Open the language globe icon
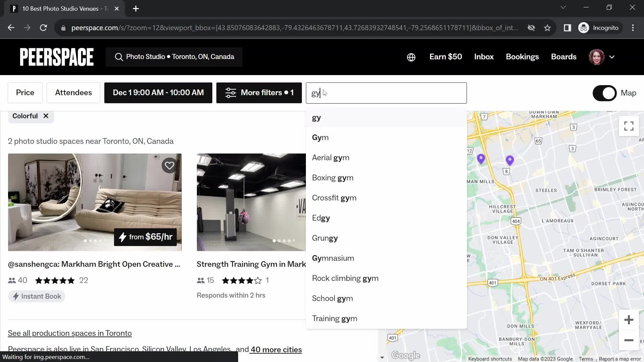 pos(411,57)
